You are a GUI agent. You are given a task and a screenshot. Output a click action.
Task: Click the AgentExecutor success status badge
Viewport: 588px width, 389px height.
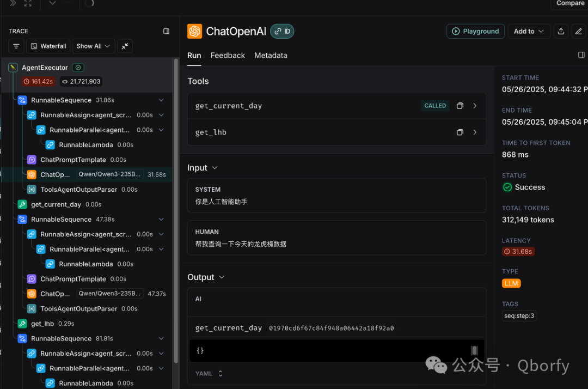click(78, 68)
